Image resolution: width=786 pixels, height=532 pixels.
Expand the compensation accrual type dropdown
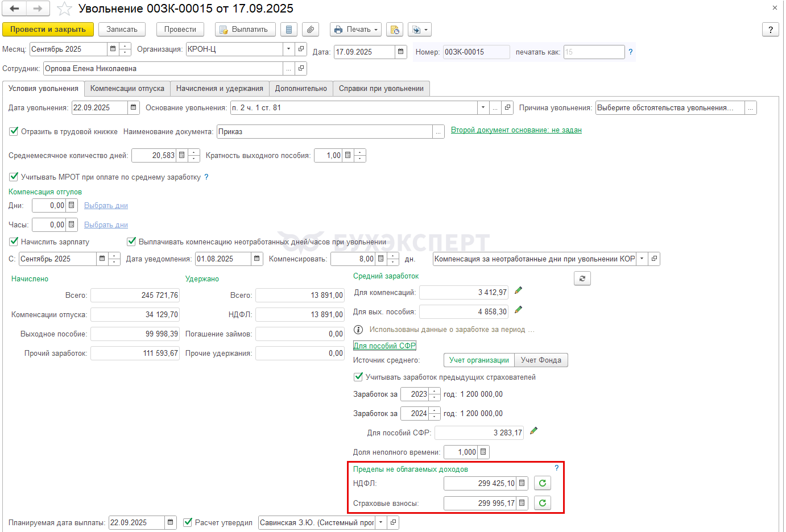pyautogui.click(x=642, y=259)
